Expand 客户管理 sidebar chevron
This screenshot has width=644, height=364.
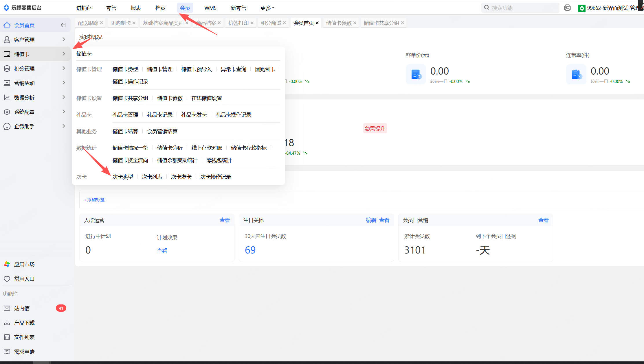point(64,39)
